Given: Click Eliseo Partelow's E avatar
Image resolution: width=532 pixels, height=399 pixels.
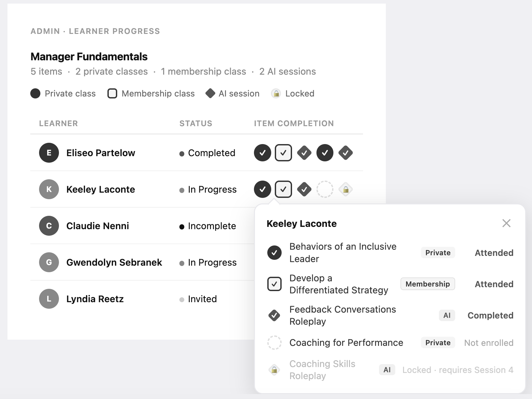Looking at the screenshot, I should point(49,153).
